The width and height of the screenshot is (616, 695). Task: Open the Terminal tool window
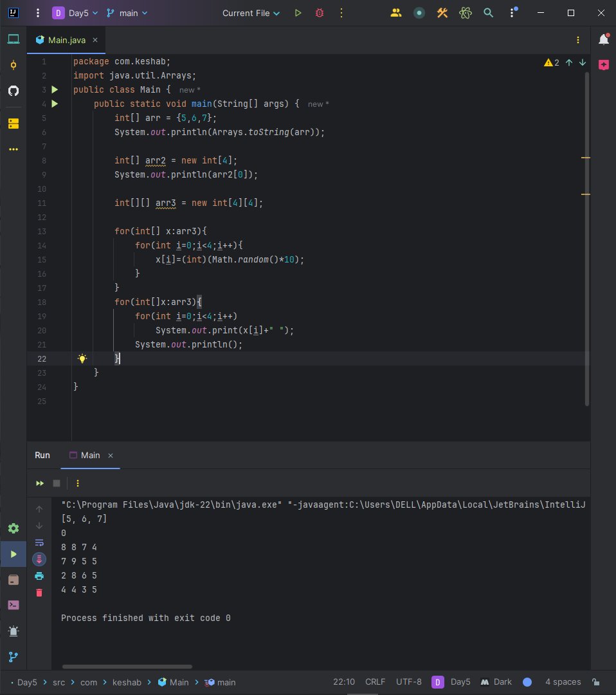point(14,605)
